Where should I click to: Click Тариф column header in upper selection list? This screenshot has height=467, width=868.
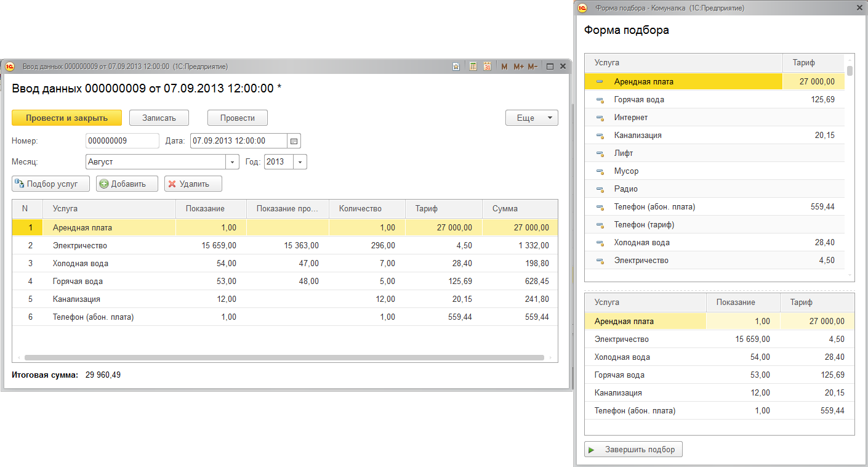point(814,62)
